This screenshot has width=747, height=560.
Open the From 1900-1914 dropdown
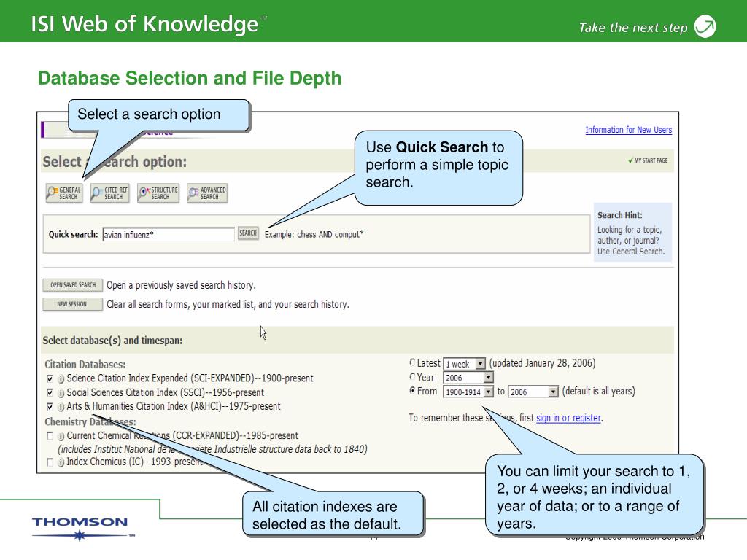(x=468, y=392)
